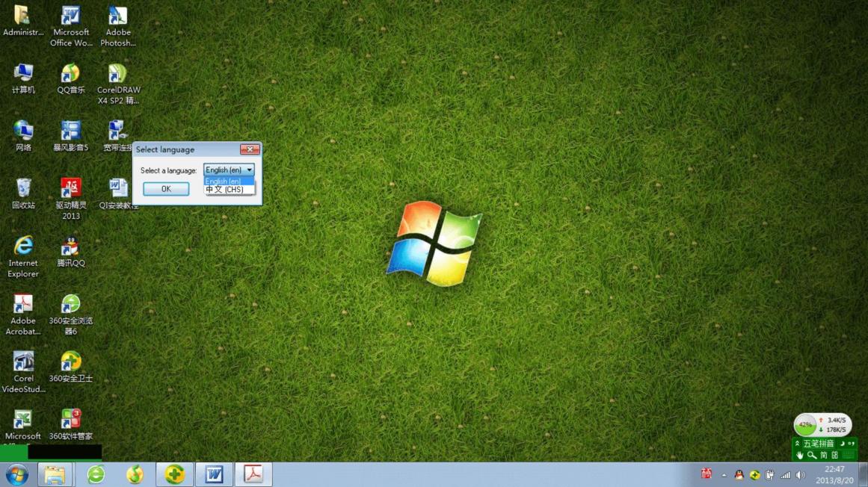Select the QQ音乐 desktop icon
The height and width of the screenshot is (487, 868).
71,78
